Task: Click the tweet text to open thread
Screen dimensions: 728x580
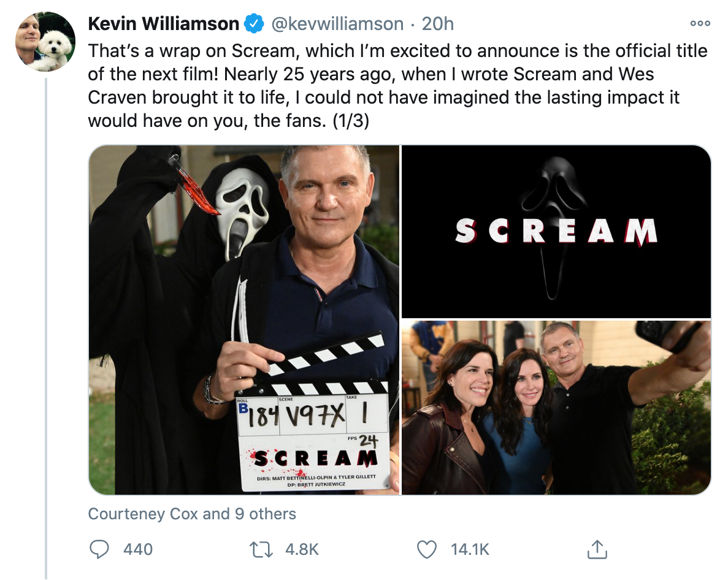Action: point(393,86)
